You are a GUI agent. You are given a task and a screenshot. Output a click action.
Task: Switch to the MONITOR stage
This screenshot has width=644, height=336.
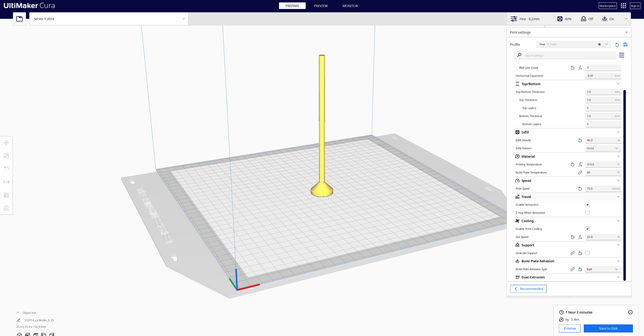350,6
